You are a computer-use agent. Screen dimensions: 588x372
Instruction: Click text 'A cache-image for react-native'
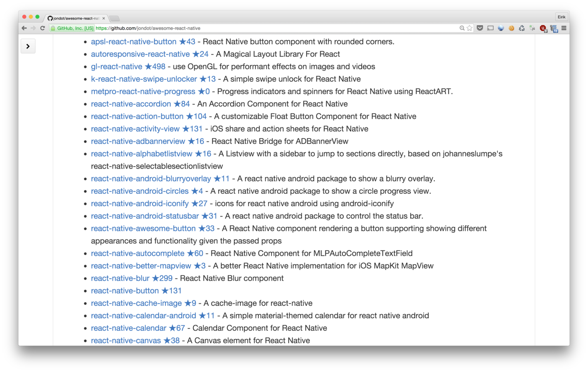click(x=258, y=303)
